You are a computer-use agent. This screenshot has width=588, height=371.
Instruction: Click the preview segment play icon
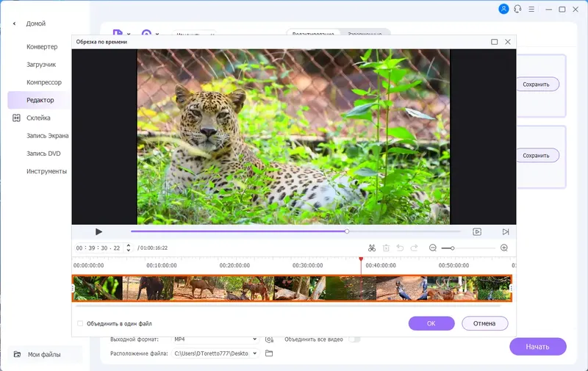pyautogui.click(x=477, y=232)
